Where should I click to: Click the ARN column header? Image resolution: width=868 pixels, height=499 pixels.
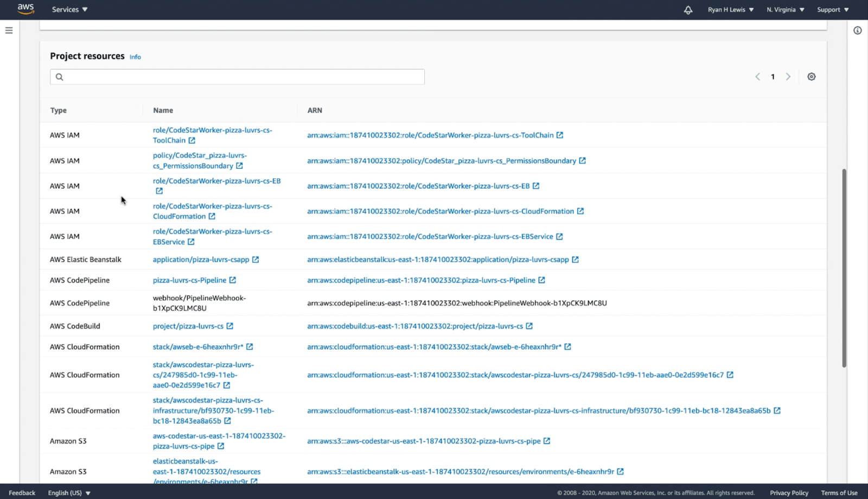(x=315, y=110)
